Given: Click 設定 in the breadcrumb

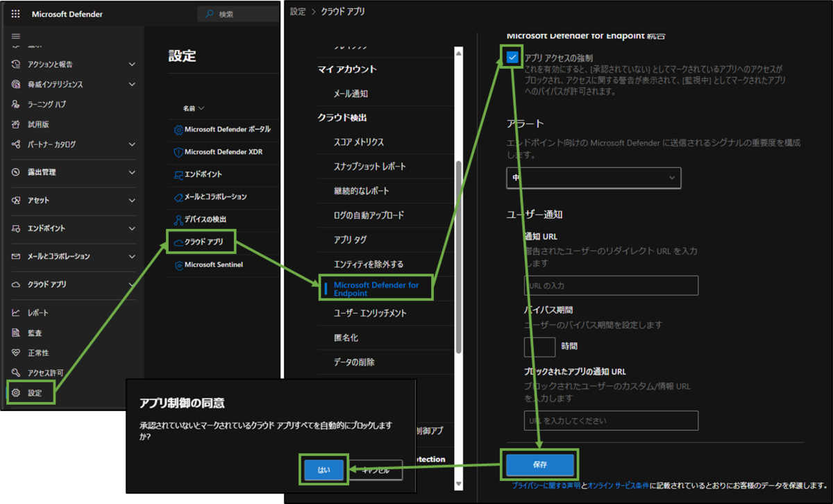Looking at the screenshot, I should (x=297, y=11).
